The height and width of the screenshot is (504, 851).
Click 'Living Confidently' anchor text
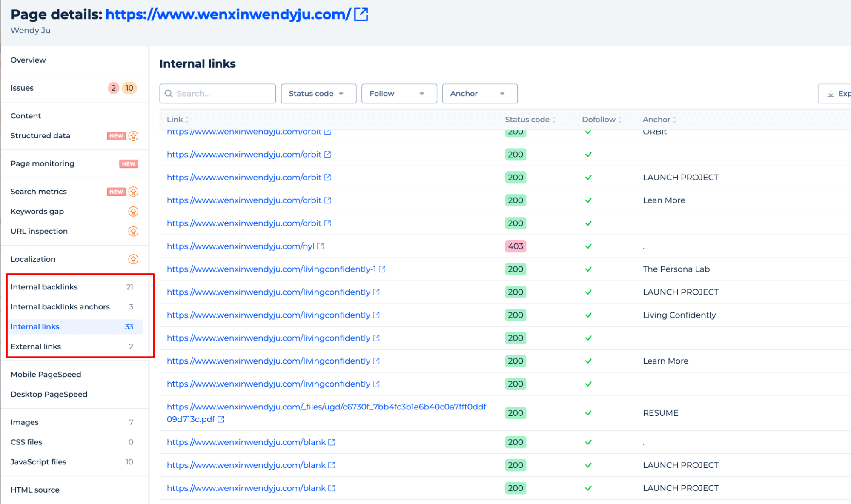[x=679, y=315]
